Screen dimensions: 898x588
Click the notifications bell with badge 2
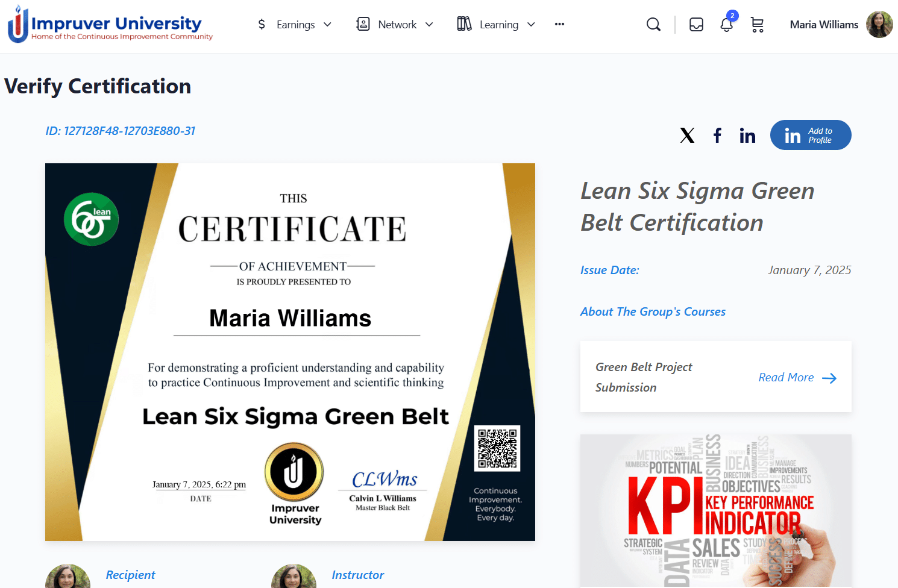point(726,25)
